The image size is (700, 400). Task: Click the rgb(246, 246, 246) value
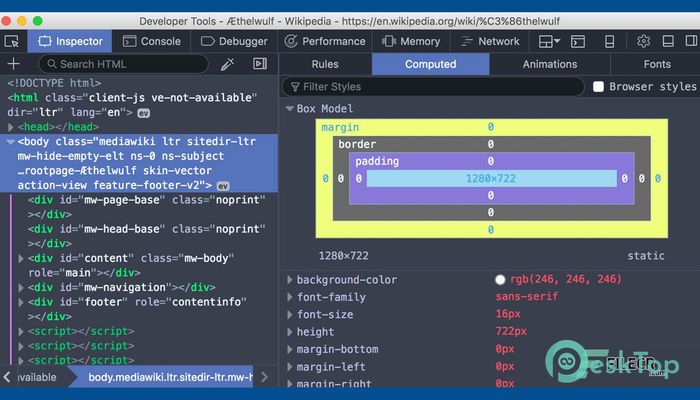(x=566, y=279)
